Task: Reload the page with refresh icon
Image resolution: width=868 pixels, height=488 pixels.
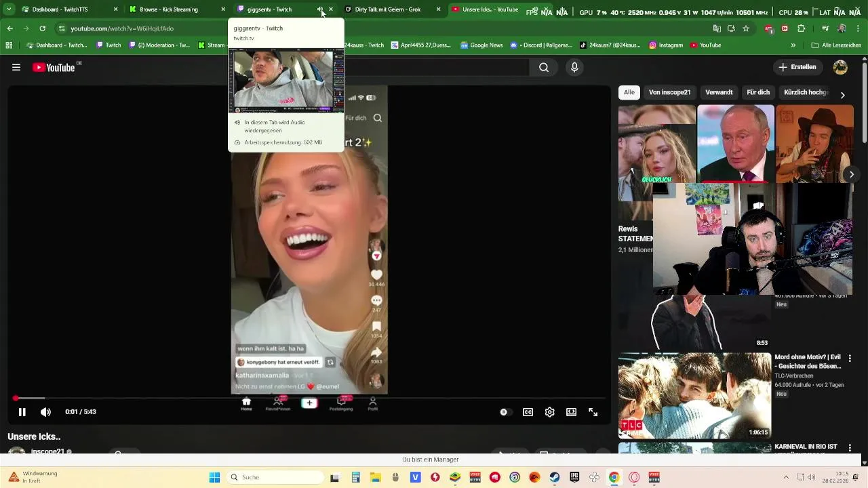Action: (x=42, y=28)
